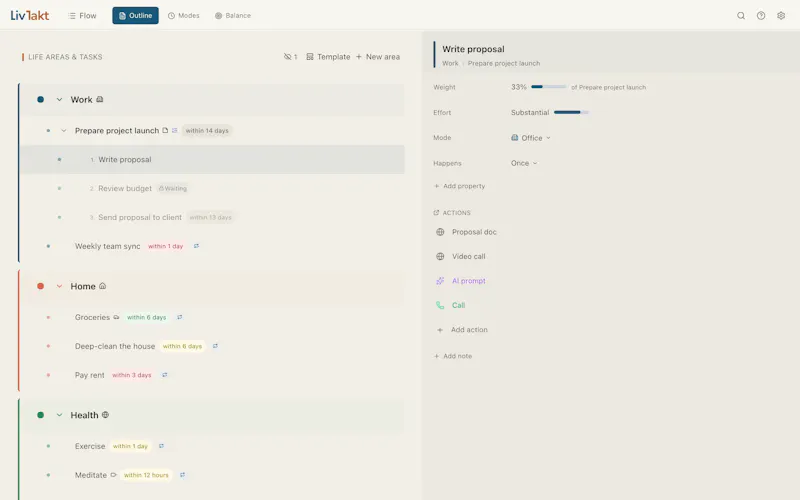The height and width of the screenshot is (500, 800).
Task: Collapse the Work area chevron
Action: click(x=59, y=99)
